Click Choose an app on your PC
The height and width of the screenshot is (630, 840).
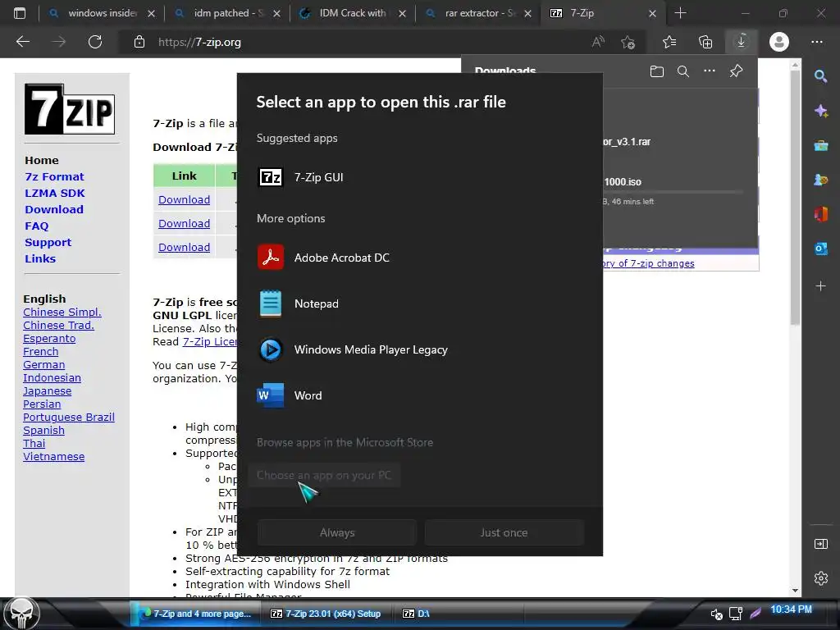(323, 475)
